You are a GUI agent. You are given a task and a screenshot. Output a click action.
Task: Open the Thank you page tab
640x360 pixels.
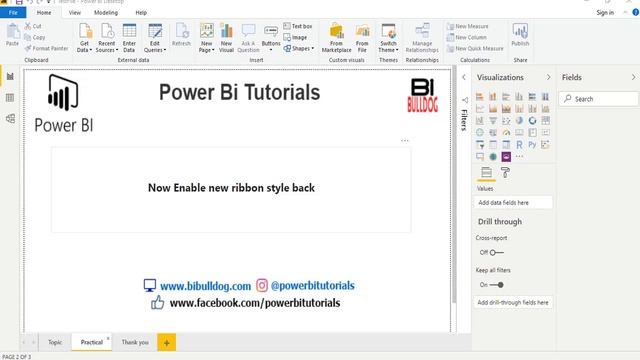135,342
